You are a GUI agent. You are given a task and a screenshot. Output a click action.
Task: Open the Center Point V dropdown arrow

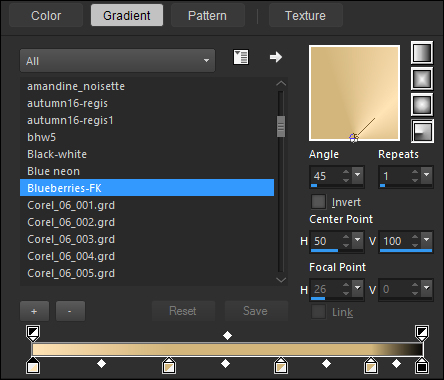[427, 240]
